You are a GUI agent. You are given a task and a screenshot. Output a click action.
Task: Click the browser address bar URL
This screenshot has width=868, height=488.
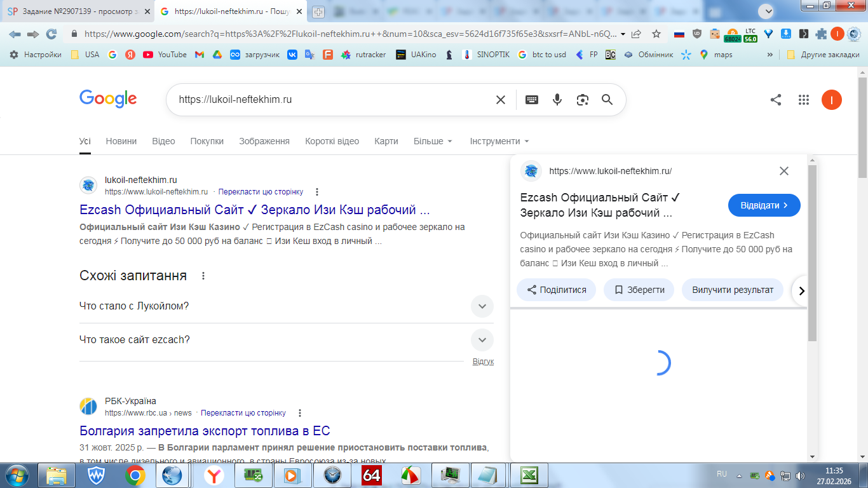349,34
